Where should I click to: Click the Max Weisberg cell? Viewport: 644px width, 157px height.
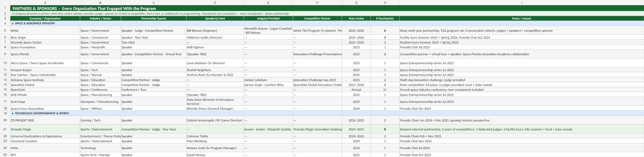[x=215, y=141]
